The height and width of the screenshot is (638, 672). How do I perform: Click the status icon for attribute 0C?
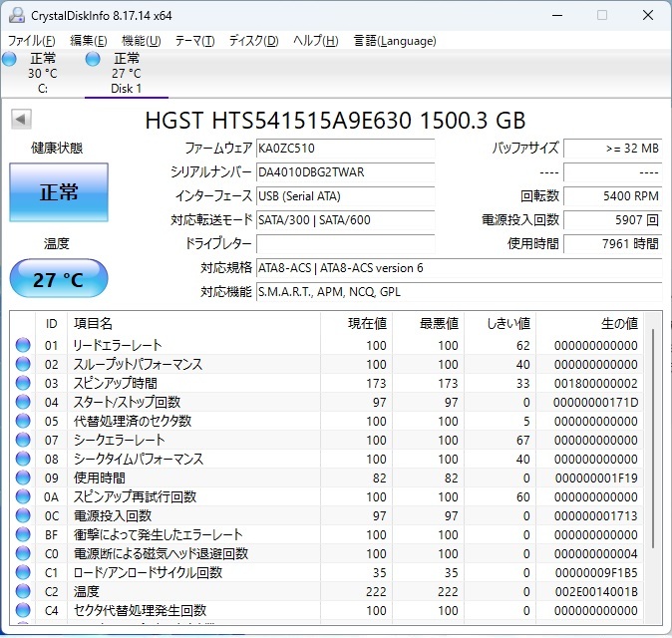click(x=23, y=515)
